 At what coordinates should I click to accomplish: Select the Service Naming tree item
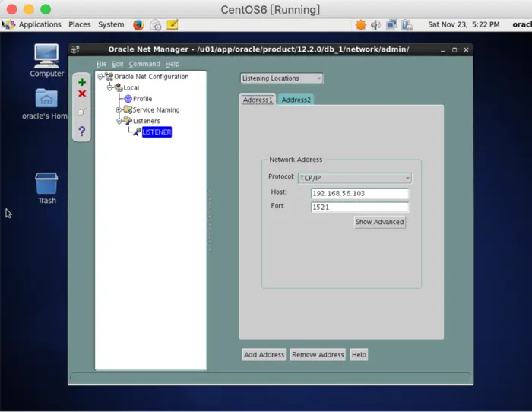click(156, 110)
